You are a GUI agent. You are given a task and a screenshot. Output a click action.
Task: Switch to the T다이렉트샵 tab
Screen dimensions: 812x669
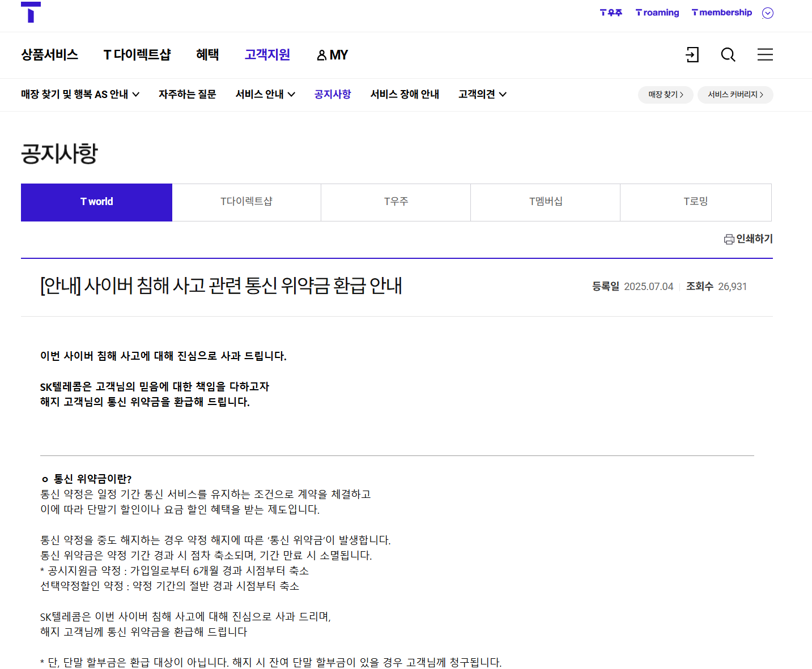(x=246, y=202)
